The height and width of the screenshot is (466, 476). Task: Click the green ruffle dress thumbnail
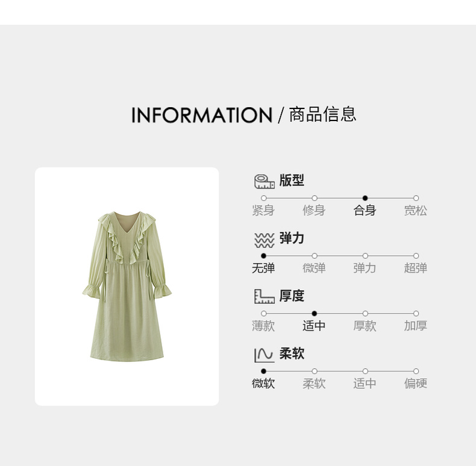[127, 286]
